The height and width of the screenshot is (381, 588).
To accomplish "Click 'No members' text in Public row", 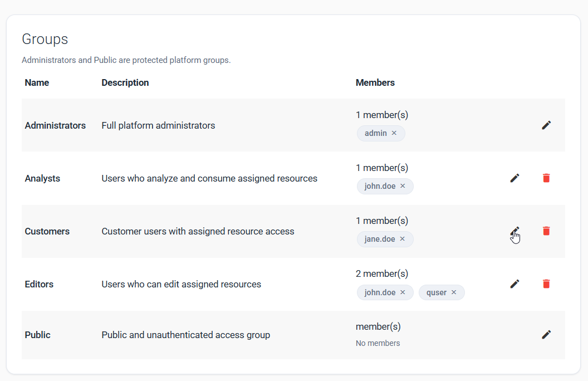I will (x=378, y=343).
